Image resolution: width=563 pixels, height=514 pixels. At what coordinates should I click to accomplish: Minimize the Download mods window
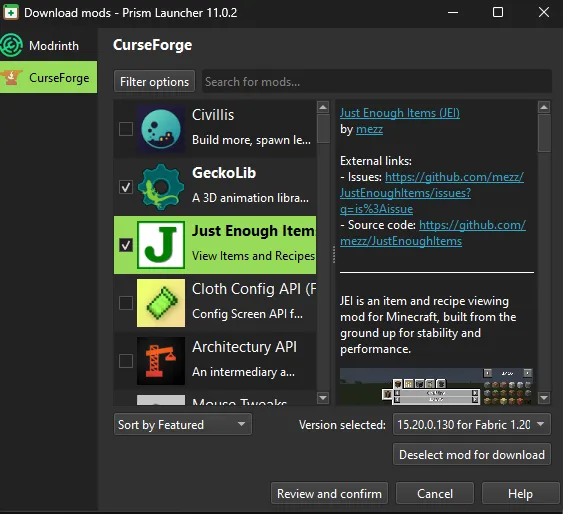click(x=453, y=13)
